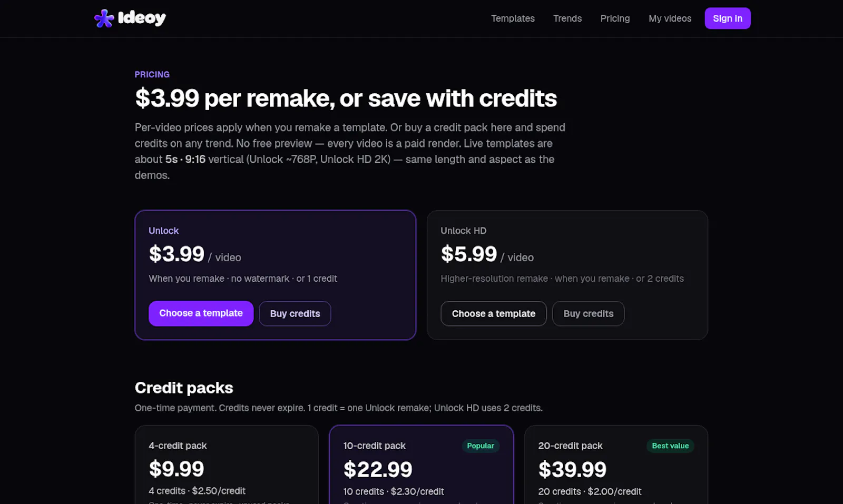Select the 4-credit pack at $9.99

(x=227, y=465)
